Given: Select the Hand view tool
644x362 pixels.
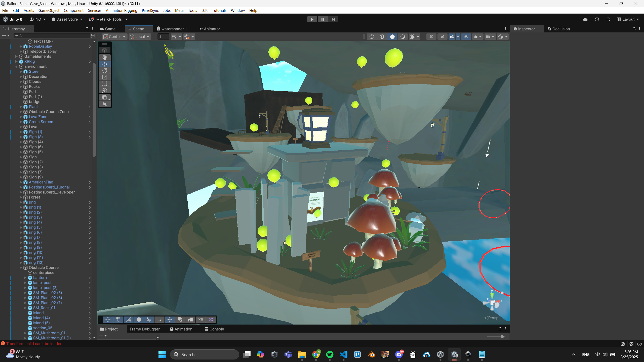Looking at the screenshot, I should pos(105,57).
